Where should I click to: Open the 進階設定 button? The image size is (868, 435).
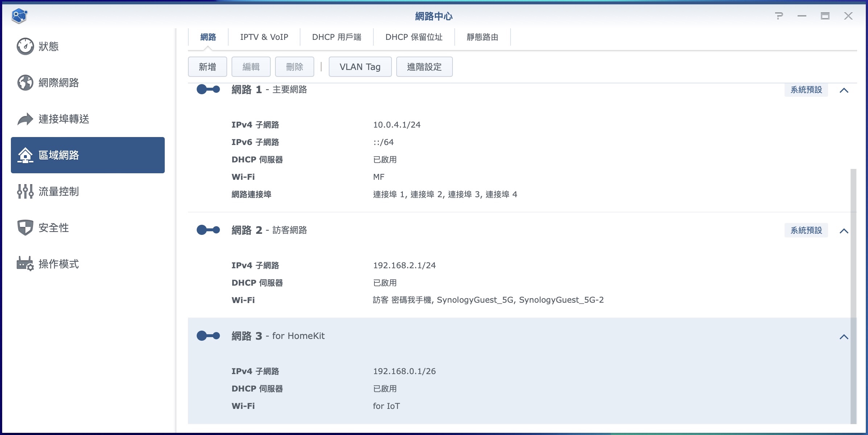(x=424, y=67)
